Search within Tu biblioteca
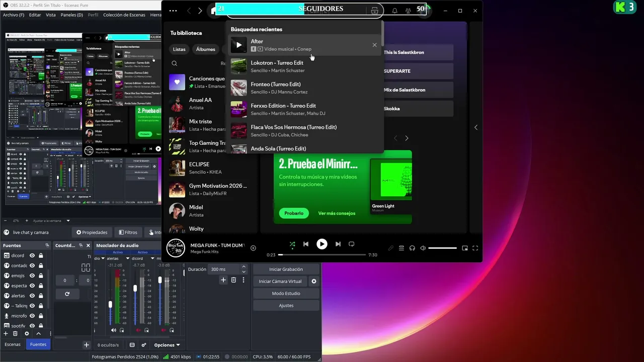The image size is (644, 362). tap(174, 63)
